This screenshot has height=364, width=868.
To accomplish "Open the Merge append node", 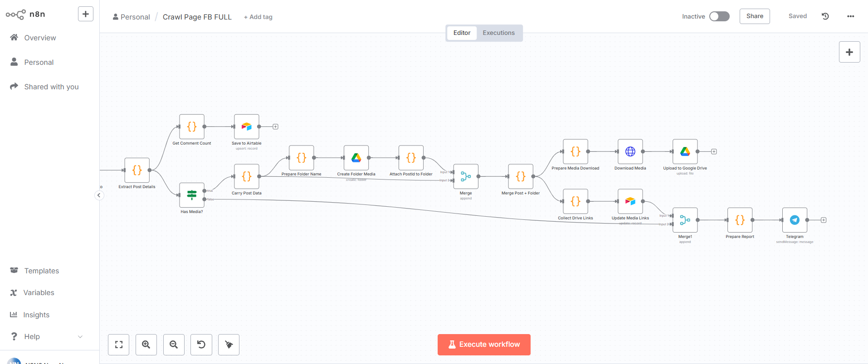I will 465,176.
